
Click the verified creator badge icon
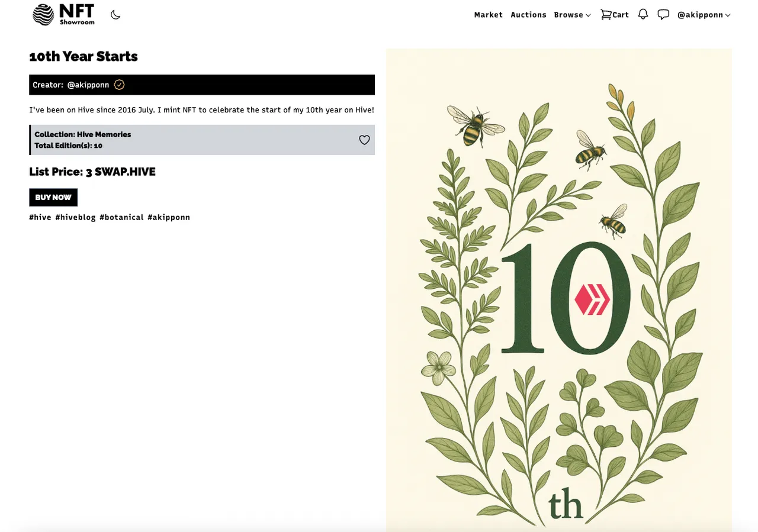119,85
